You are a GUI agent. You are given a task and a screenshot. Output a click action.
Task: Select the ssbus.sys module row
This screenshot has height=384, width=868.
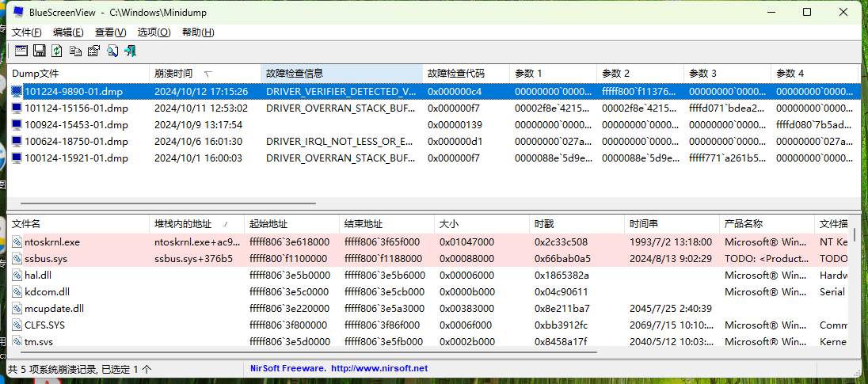point(428,258)
